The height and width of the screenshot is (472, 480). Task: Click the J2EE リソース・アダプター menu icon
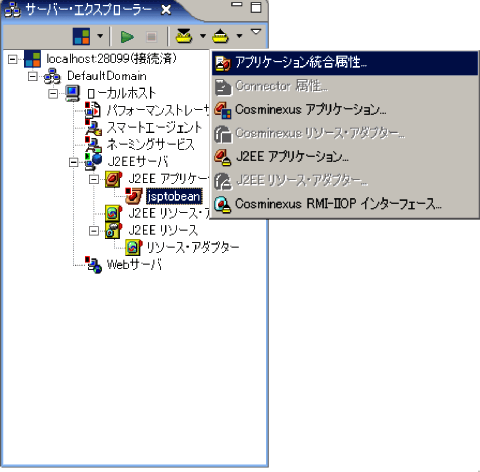223,181
